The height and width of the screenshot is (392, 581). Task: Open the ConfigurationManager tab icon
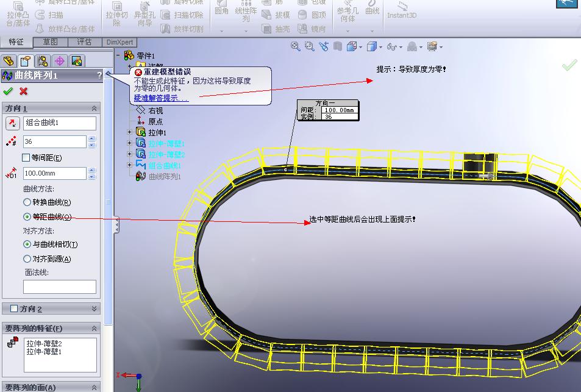coord(43,61)
